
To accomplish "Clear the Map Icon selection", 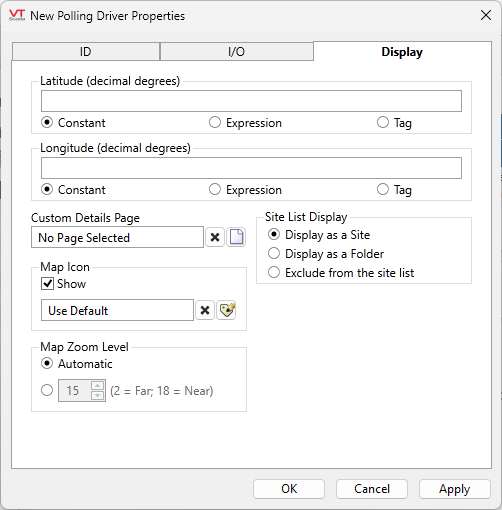I will point(205,310).
